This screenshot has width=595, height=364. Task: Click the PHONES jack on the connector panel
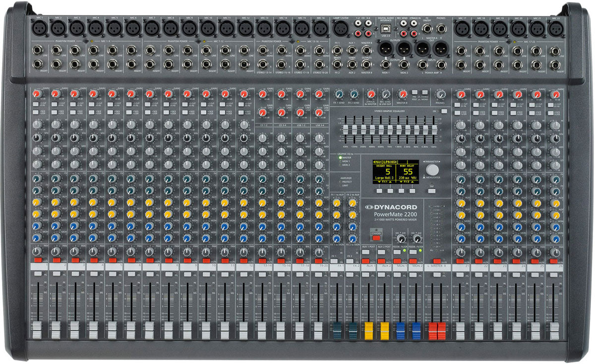click(x=442, y=29)
